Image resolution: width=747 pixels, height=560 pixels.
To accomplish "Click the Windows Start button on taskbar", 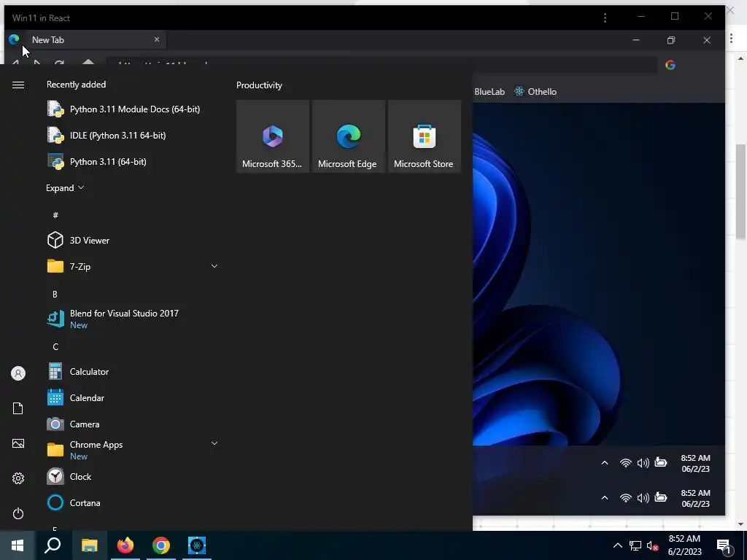I will click(x=18, y=545).
